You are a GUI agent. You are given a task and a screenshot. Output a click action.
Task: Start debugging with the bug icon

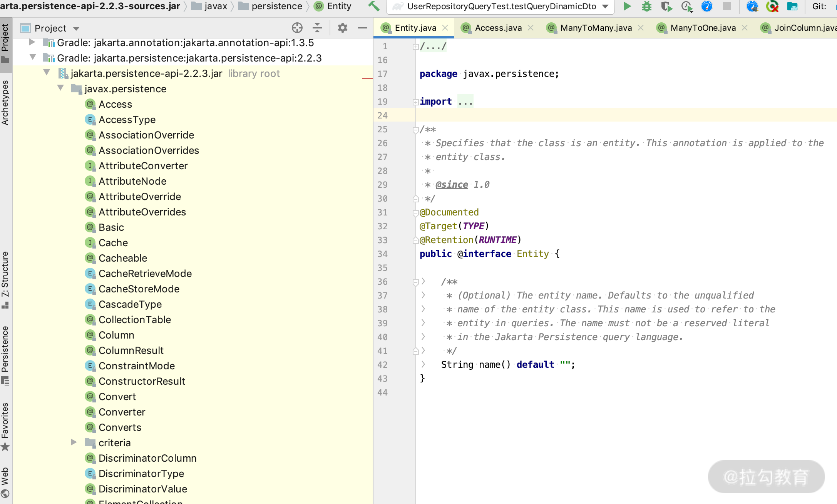[x=646, y=6]
